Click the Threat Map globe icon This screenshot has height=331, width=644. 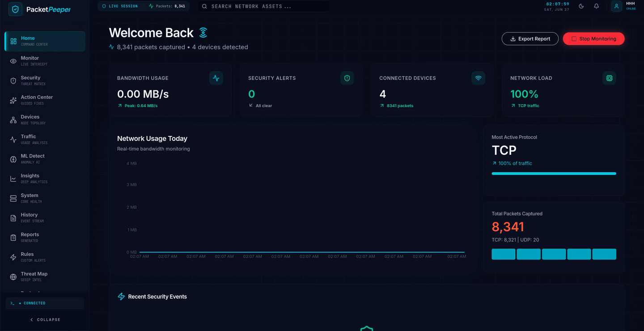[x=13, y=277]
